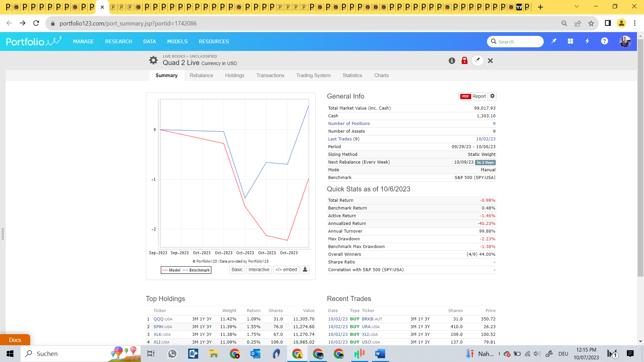
Task: Pin this portfolio with the pin button
Action: tap(477, 61)
